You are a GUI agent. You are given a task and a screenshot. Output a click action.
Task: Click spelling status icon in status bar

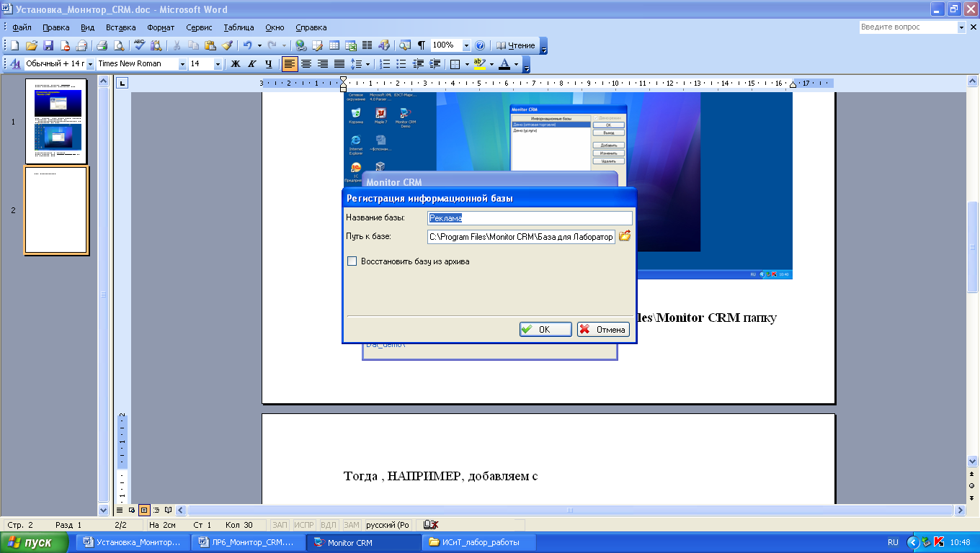coord(431,525)
